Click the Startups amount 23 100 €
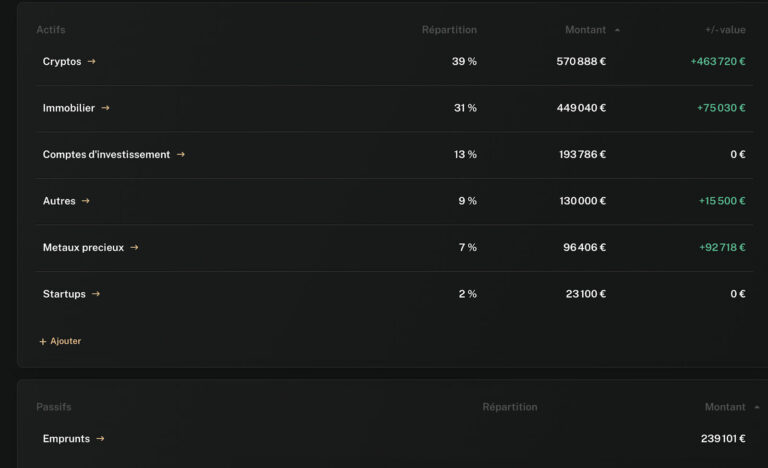 pos(584,294)
